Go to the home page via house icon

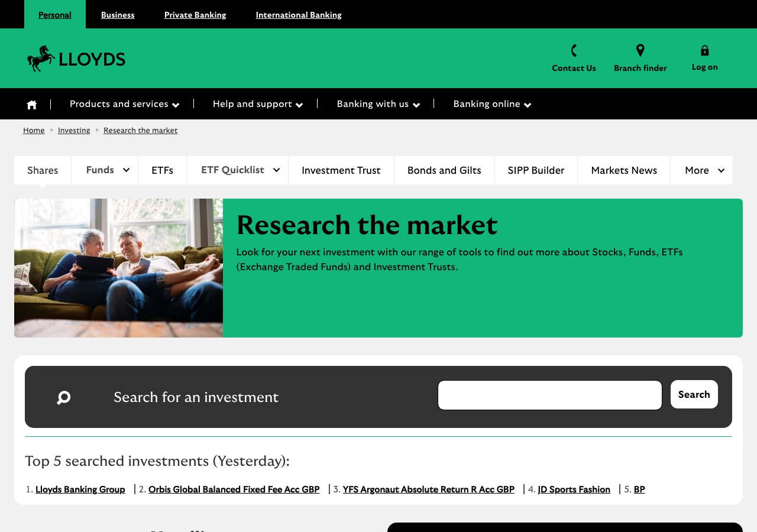tap(32, 105)
